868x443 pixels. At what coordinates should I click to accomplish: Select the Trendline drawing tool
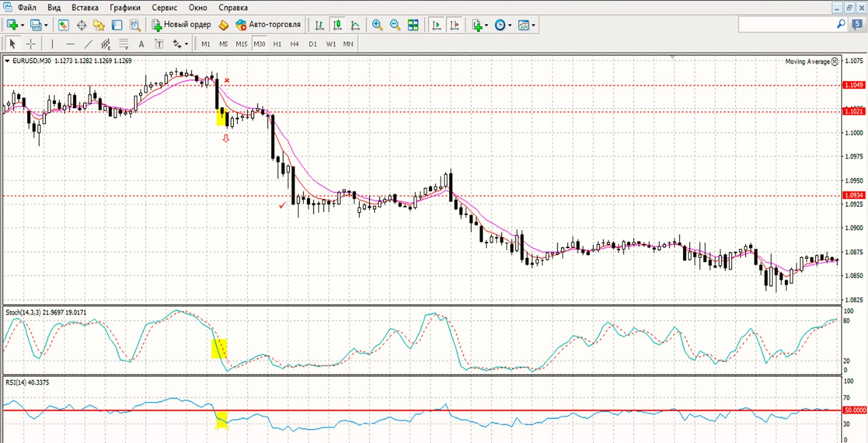[x=88, y=44]
